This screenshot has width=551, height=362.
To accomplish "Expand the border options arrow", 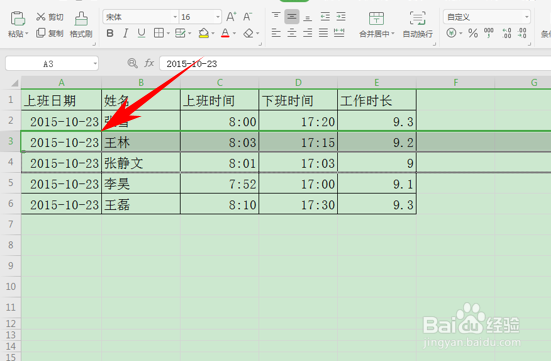I will pos(168,34).
